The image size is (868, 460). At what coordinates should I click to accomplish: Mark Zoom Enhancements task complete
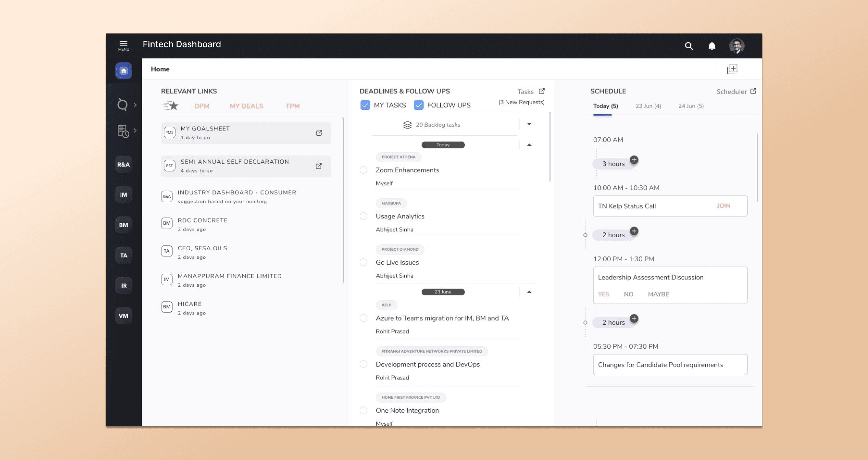tap(363, 170)
